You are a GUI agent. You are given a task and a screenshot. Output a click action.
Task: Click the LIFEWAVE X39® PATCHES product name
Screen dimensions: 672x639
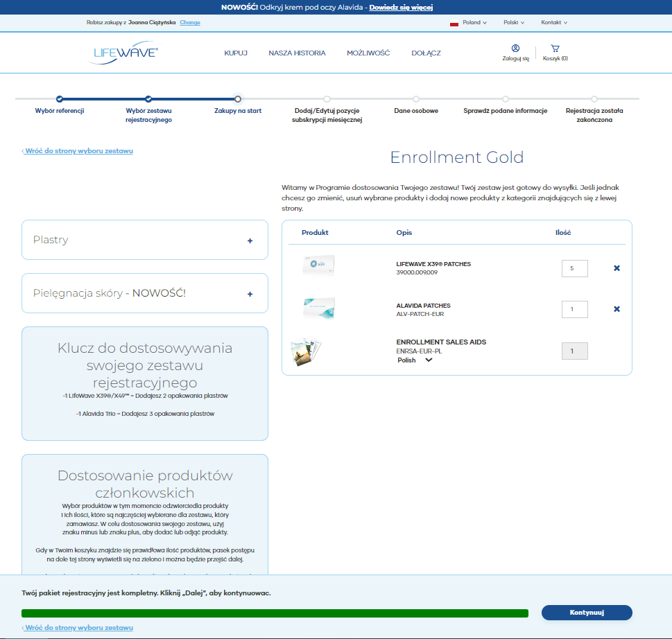pyautogui.click(x=433, y=264)
